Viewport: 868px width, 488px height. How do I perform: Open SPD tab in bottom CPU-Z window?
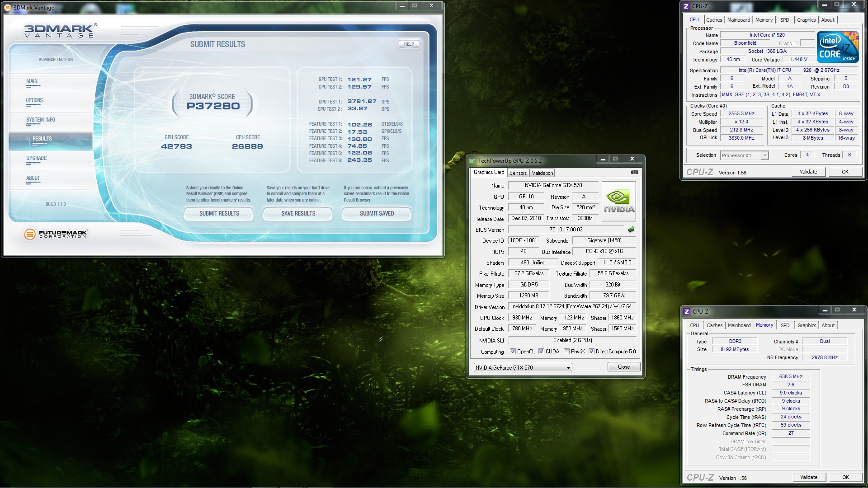click(x=785, y=325)
